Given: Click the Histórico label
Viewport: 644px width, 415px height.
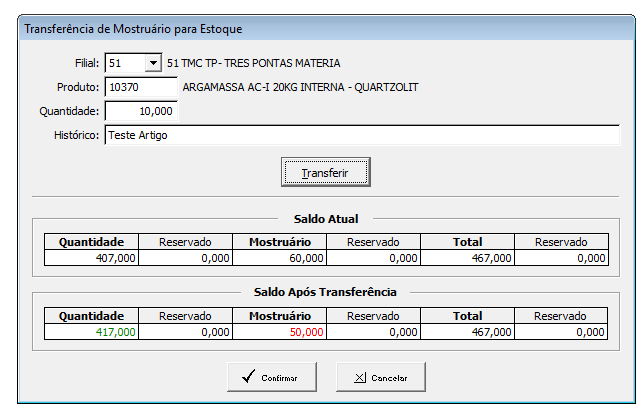Looking at the screenshot, I should coord(76,135).
